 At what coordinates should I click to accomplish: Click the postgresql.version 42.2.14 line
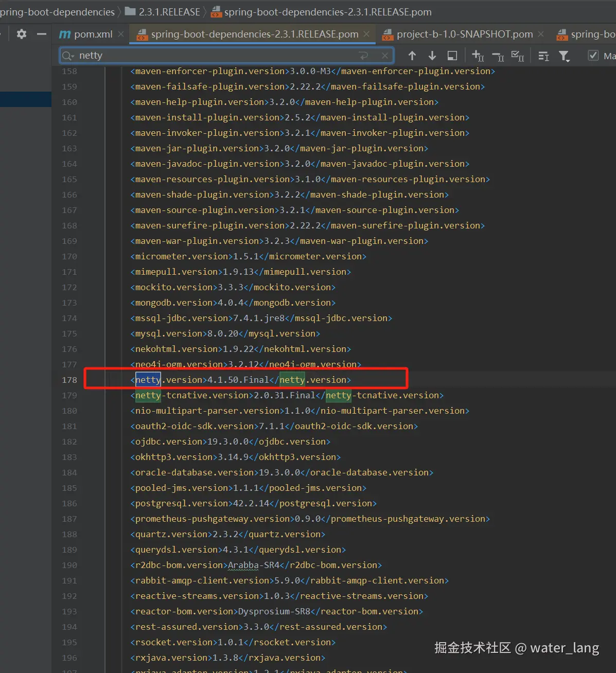coord(253,503)
